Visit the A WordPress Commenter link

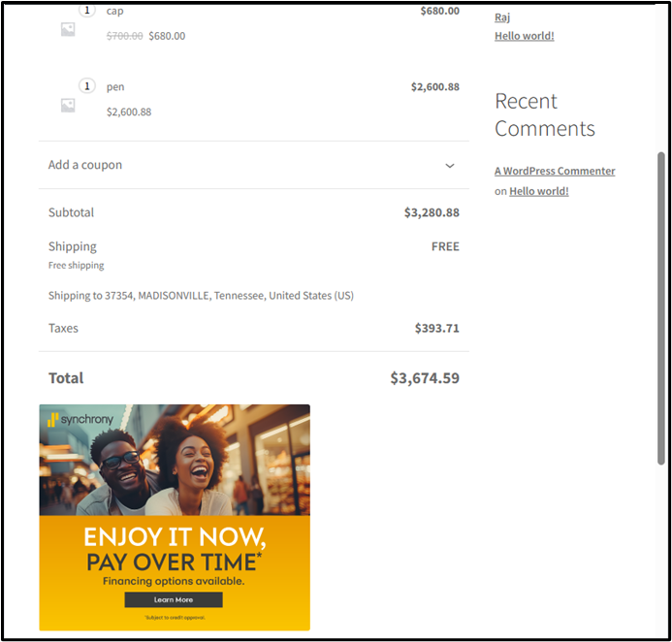pyautogui.click(x=555, y=171)
